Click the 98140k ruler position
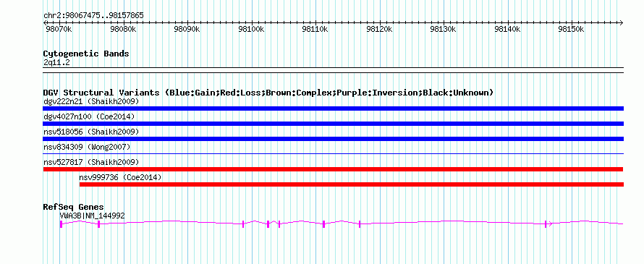 point(508,29)
